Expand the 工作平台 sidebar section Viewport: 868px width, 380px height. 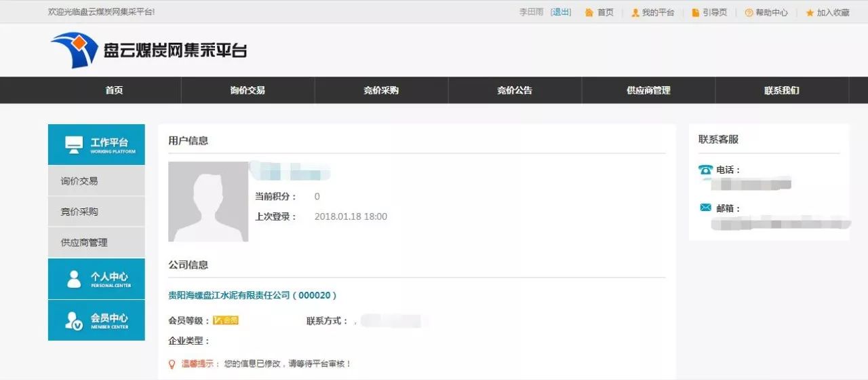coord(96,144)
